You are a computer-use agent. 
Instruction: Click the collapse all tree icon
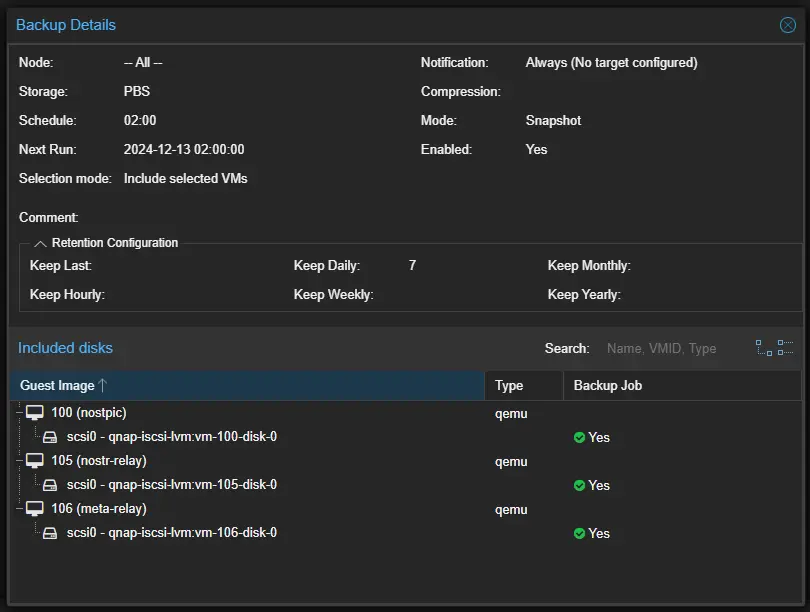coord(786,348)
